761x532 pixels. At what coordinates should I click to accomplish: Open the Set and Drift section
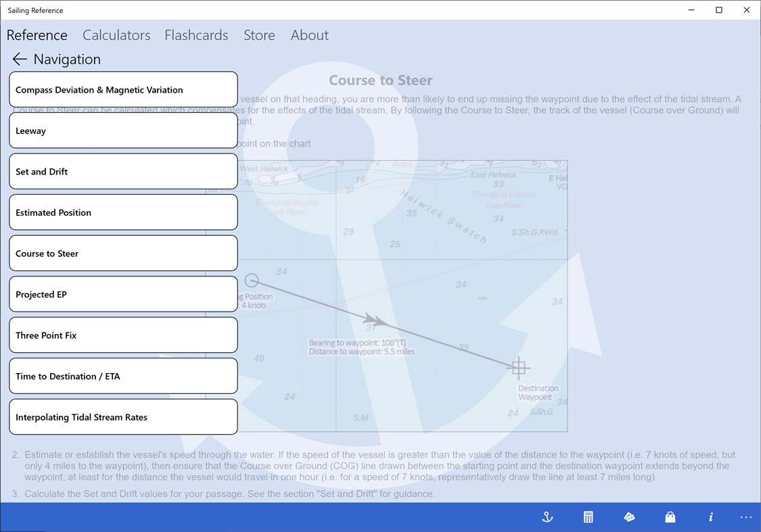point(123,171)
